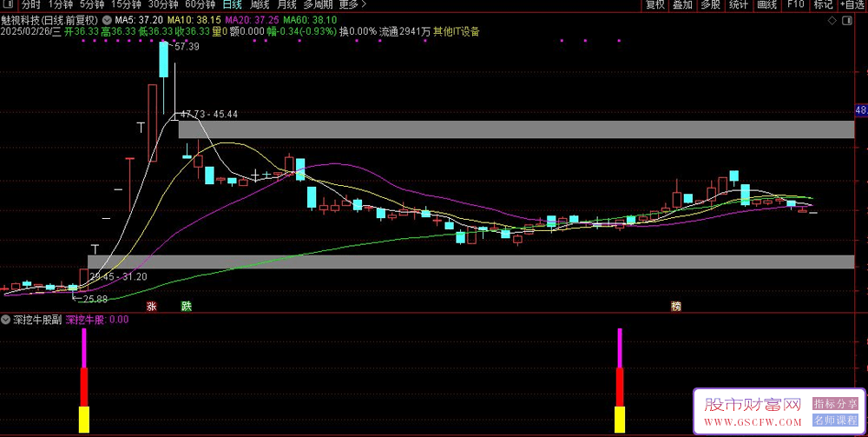This screenshot has height=437, width=868.
Task: Select the 15分钟 period tab
Action: tap(126, 5)
